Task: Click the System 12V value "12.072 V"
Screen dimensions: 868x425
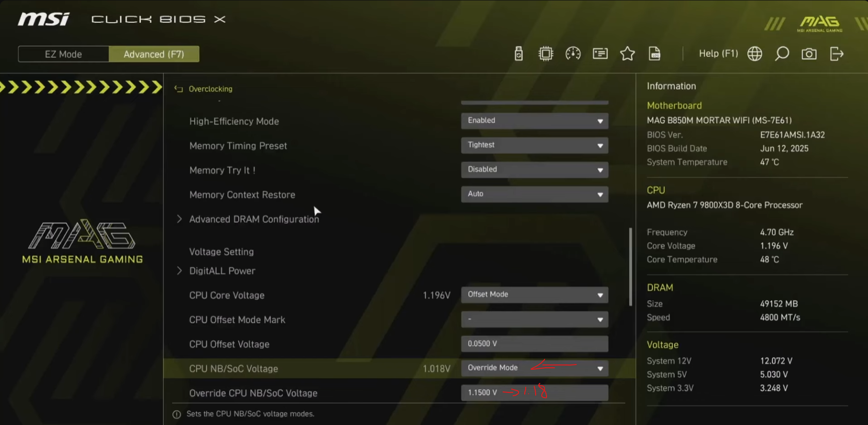Action: point(776,361)
